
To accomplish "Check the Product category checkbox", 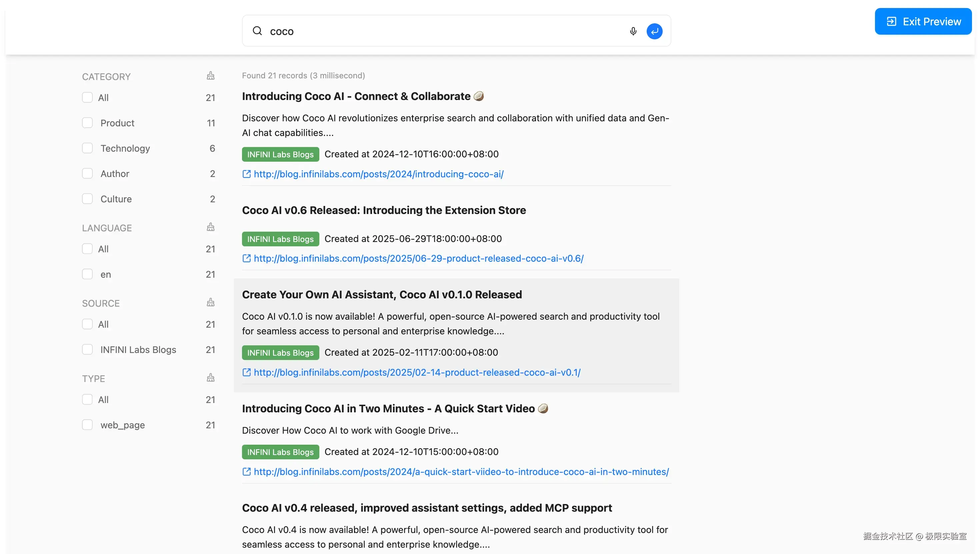I will point(87,123).
